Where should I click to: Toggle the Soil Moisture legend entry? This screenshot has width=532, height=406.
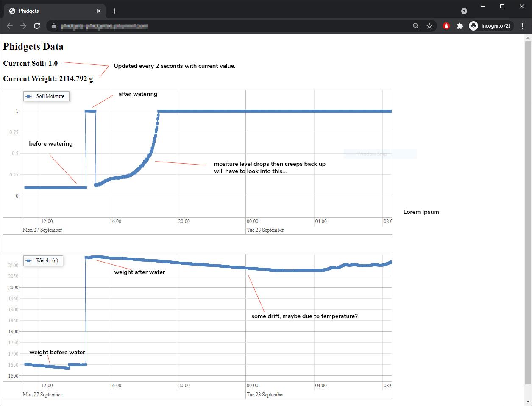[x=46, y=96]
